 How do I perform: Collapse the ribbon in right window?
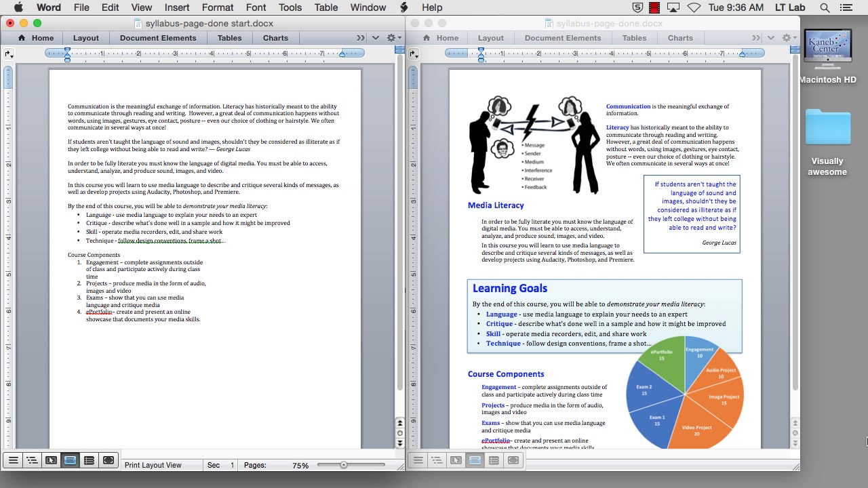(x=770, y=38)
